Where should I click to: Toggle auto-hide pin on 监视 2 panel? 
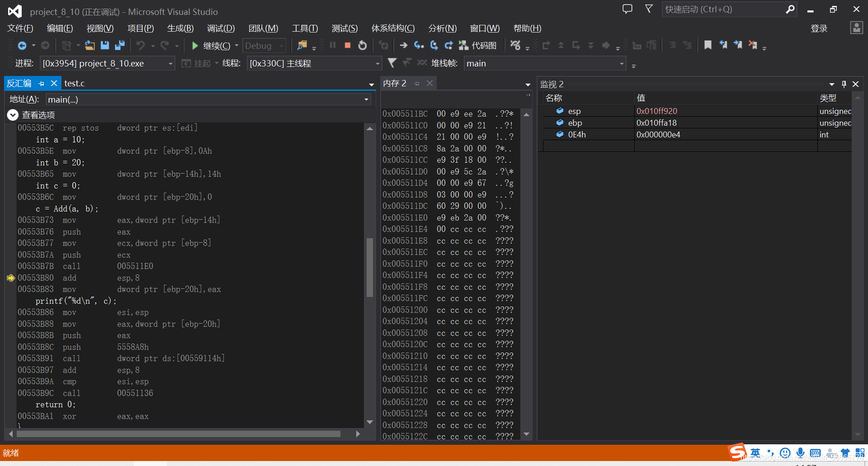(x=844, y=84)
